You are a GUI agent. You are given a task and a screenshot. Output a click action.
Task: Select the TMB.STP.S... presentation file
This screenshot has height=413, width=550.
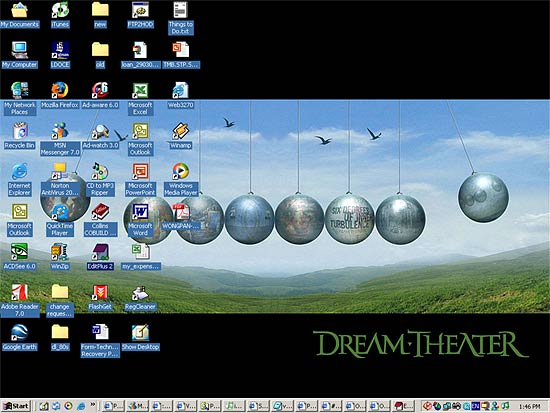181,55
